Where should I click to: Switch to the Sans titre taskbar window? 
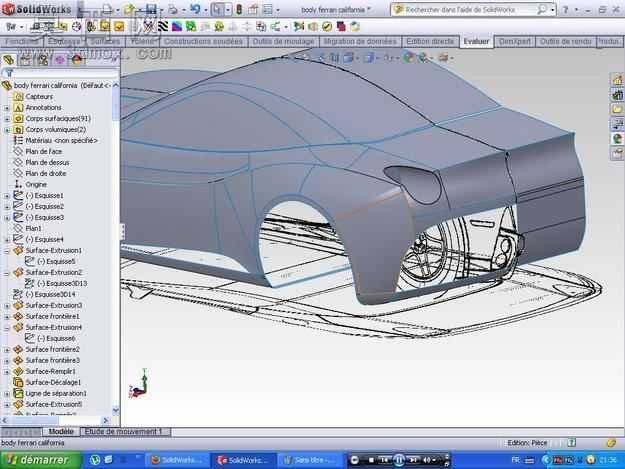[310, 460]
